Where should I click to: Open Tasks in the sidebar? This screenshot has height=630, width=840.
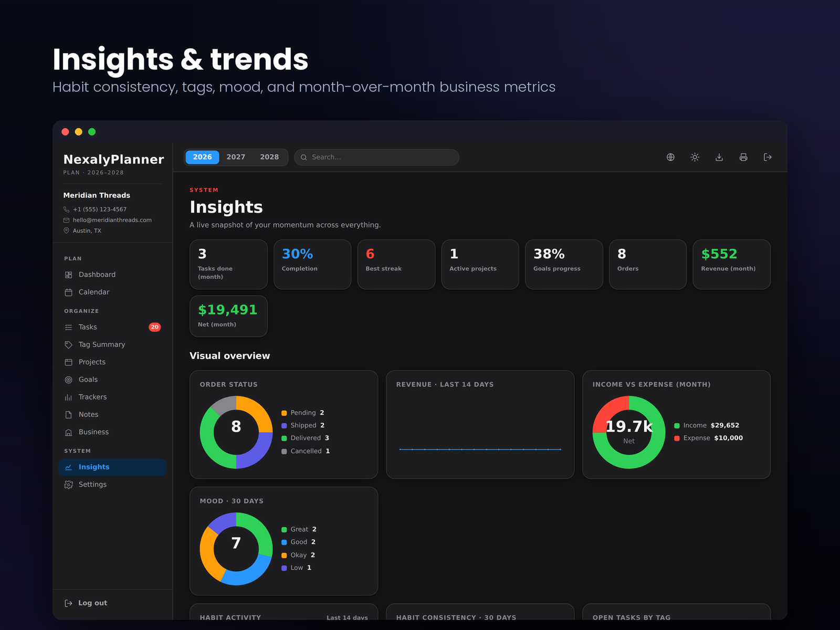point(112,327)
